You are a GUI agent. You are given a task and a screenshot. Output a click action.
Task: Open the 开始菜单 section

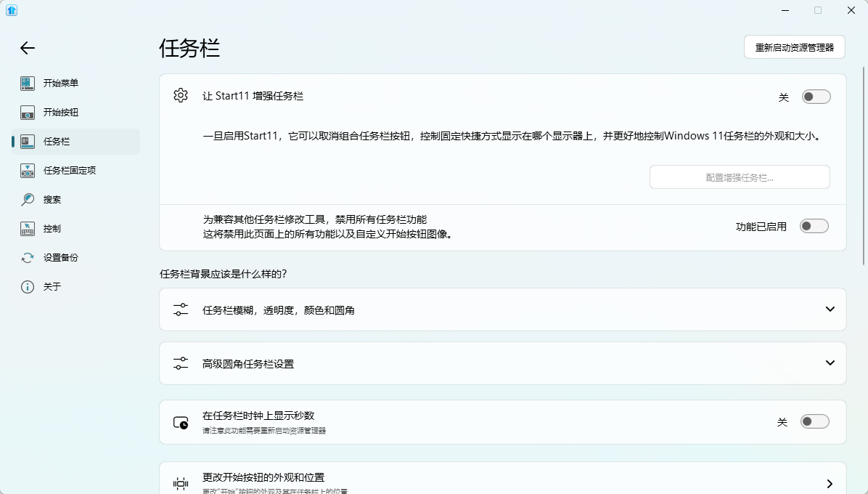pyautogui.click(x=75, y=83)
